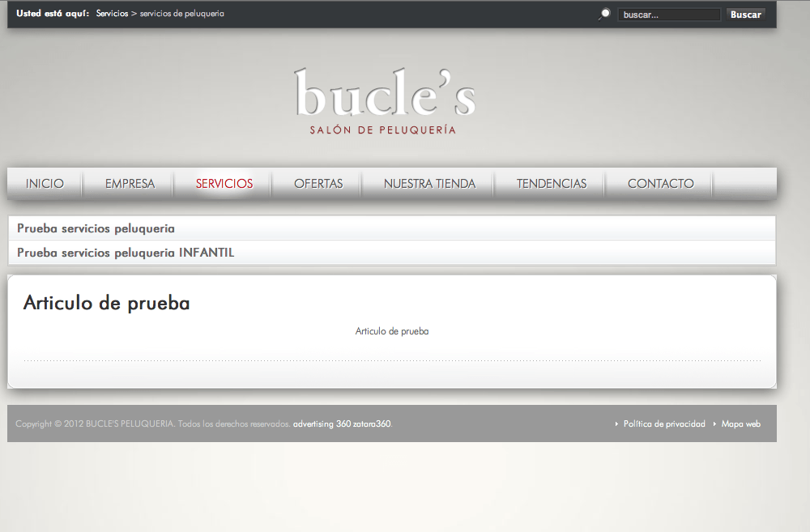The height and width of the screenshot is (532, 810).
Task: Click the bucle's salon logo
Action: pos(385,101)
